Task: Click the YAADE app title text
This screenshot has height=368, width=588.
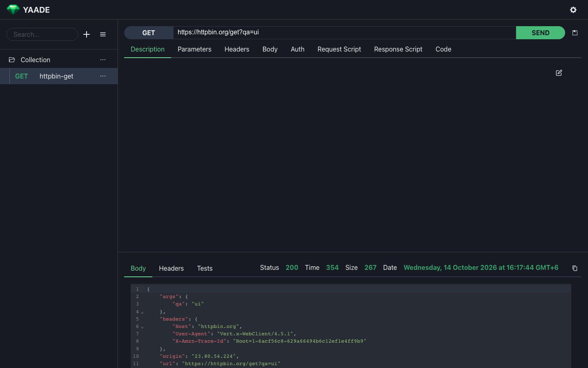Action: pyautogui.click(x=36, y=10)
